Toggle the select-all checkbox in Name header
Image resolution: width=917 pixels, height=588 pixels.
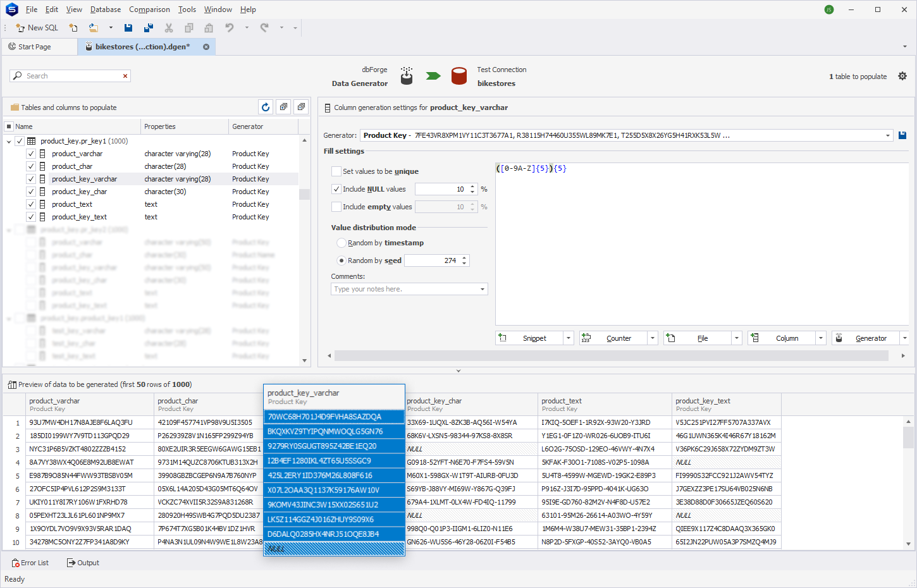point(9,126)
